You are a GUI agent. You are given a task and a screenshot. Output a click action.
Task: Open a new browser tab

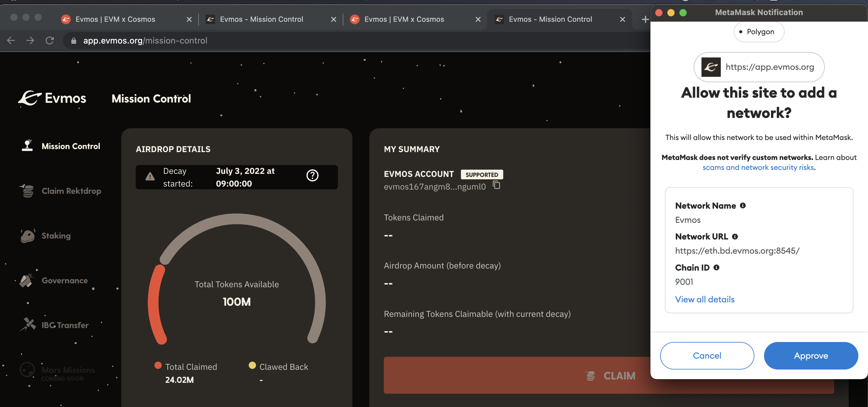point(645,19)
